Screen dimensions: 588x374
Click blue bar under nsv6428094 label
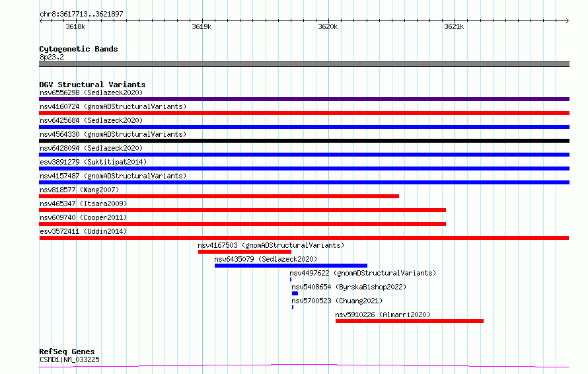[304, 155]
